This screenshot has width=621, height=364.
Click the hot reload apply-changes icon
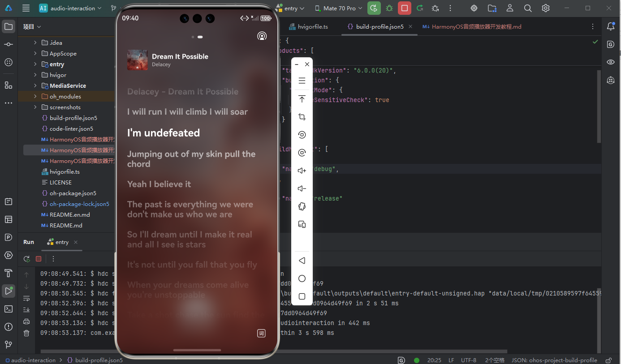coord(420,8)
